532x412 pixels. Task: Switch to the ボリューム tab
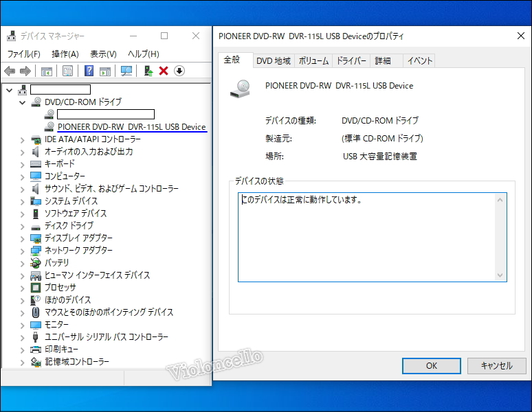(313, 61)
